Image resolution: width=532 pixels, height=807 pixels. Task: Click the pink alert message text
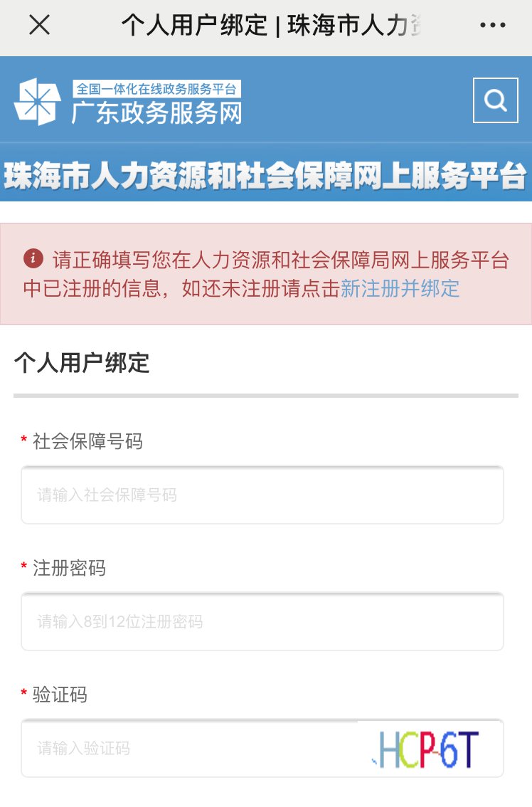click(270, 273)
